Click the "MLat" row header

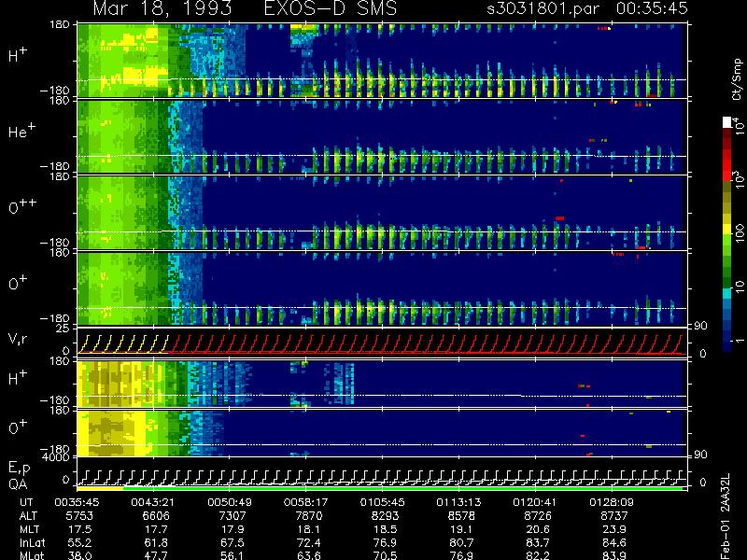32,555
